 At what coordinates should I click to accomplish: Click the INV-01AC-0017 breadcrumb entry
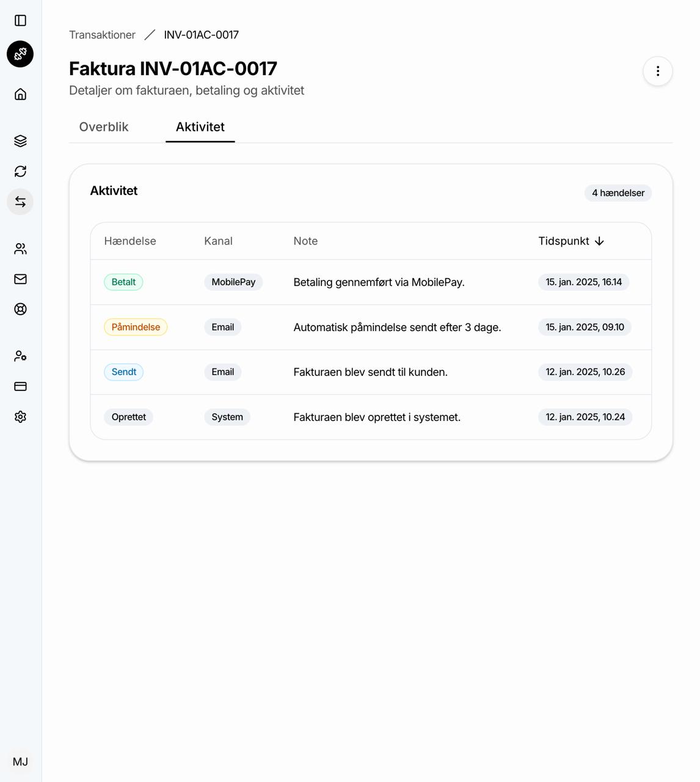tap(200, 35)
